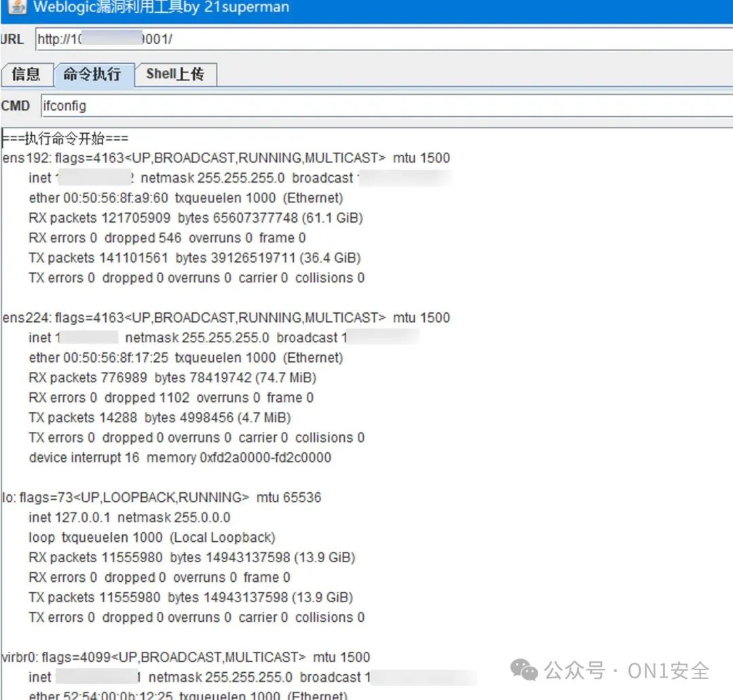Click RX packets 121705909 line
Viewport: 733px width, 700px height.
196,218
